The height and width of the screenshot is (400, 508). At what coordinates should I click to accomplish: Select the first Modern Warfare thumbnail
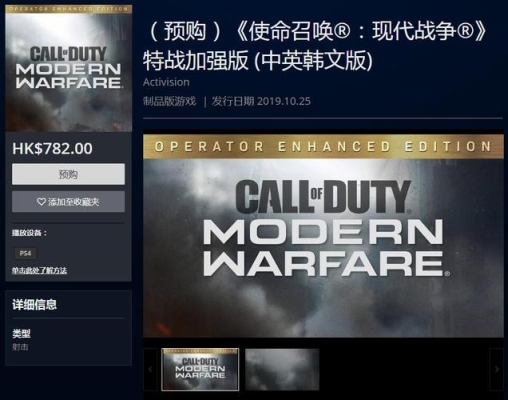pyautogui.click(x=200, y=369)
